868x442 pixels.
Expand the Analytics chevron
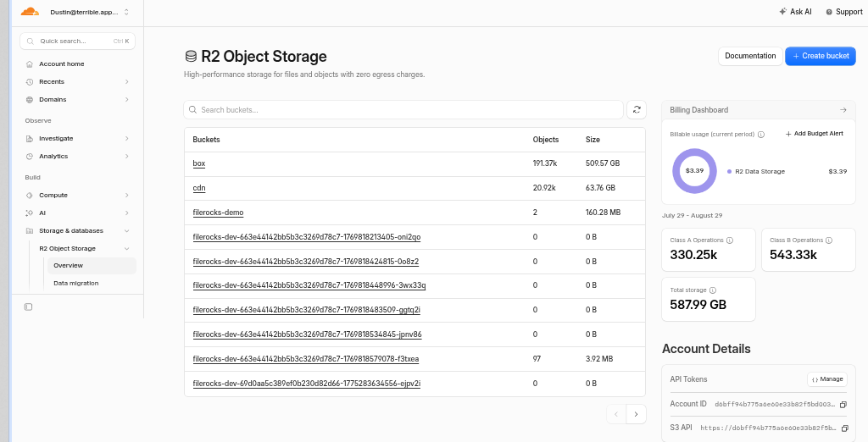click(127, 156)
